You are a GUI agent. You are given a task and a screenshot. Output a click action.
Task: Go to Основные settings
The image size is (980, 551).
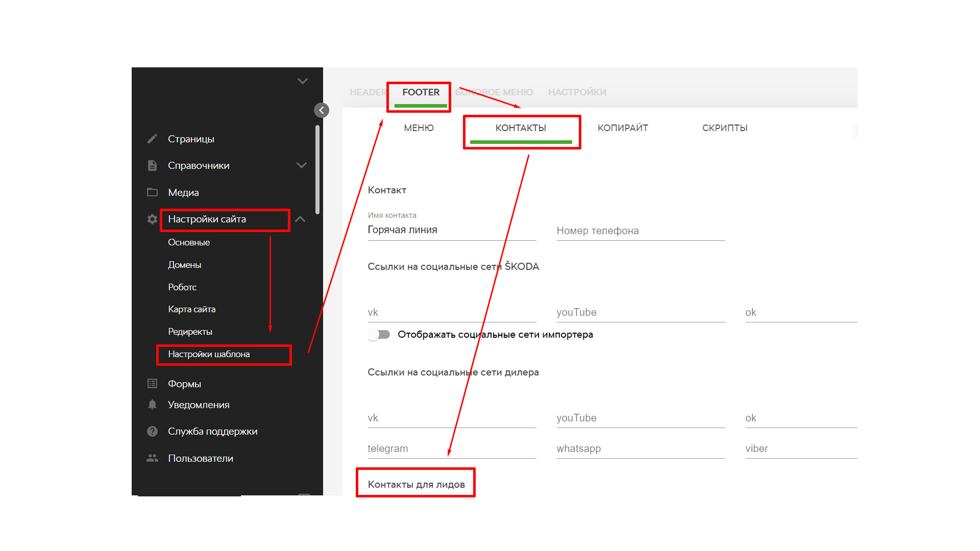pyautogui.click(x=189, y=242)
